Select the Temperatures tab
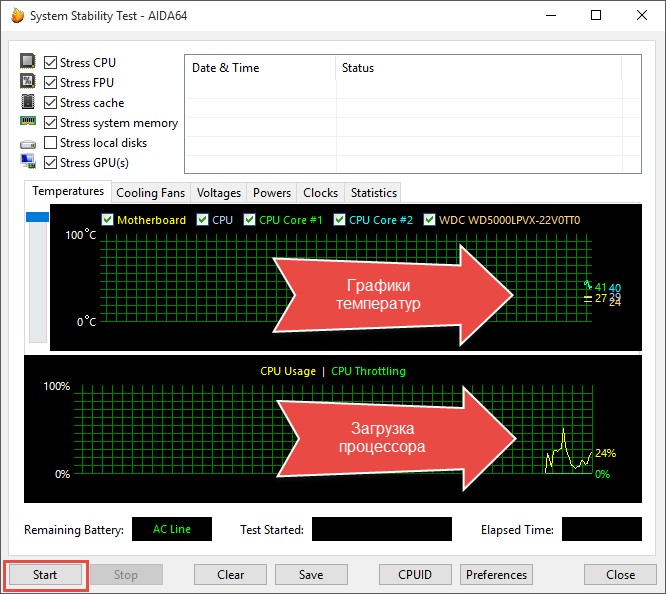The image size is (666, 594). (x=68, y=191)
